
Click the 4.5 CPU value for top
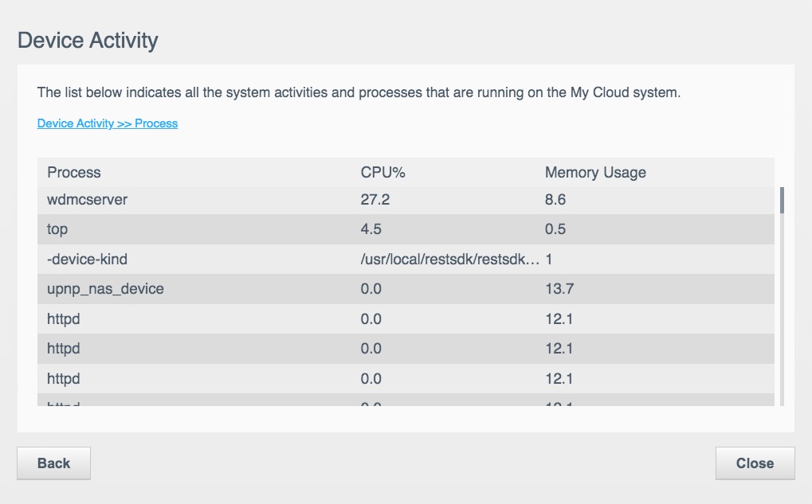coord(371,229)
